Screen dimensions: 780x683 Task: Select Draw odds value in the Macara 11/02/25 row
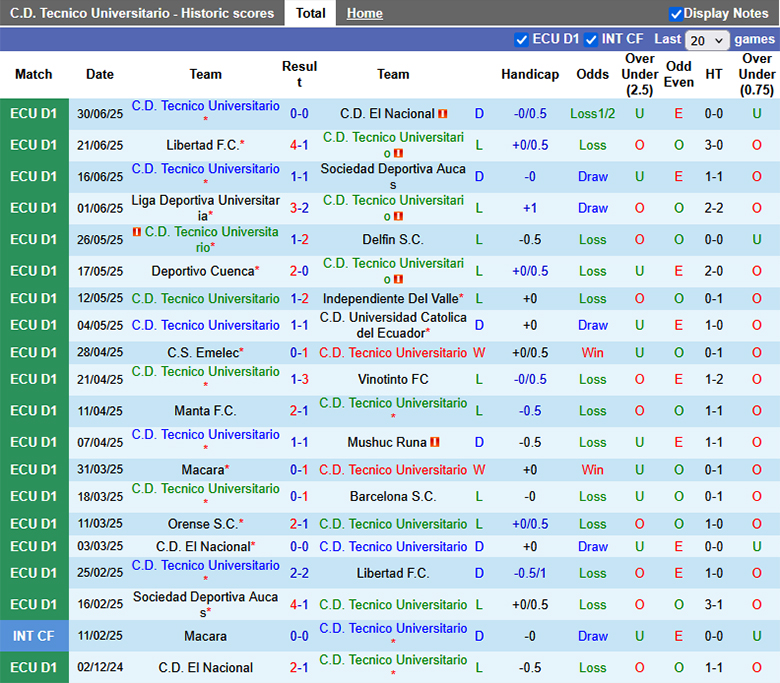[592, 636]
